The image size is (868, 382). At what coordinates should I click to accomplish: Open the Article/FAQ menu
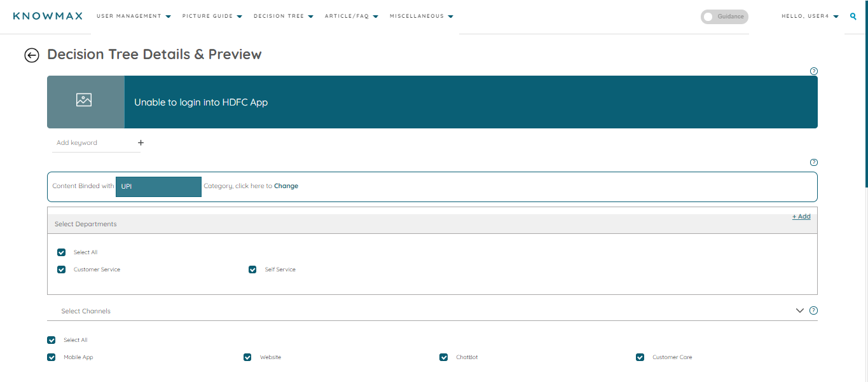(x=352, y=17)
